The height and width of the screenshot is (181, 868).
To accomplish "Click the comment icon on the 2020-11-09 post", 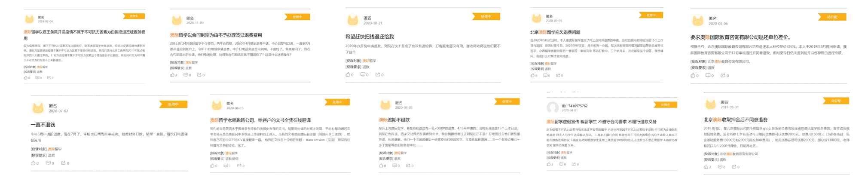I will click(186, 75).
